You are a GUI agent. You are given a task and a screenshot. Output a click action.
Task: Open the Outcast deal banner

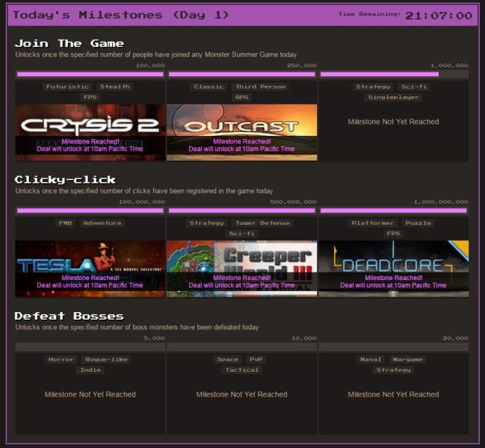(x=241, y=132)
